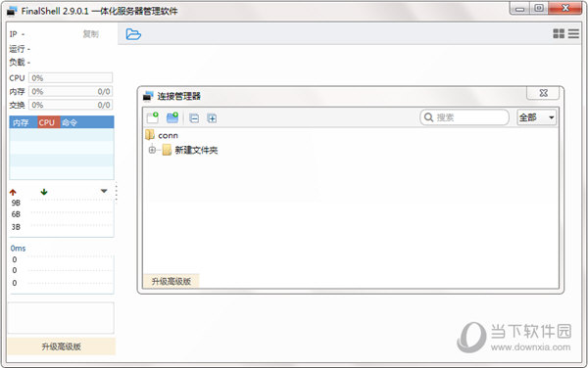The height and width of the screenshot is (368, 588).
Task: Click the CPU usage bar
Action: 71,78
